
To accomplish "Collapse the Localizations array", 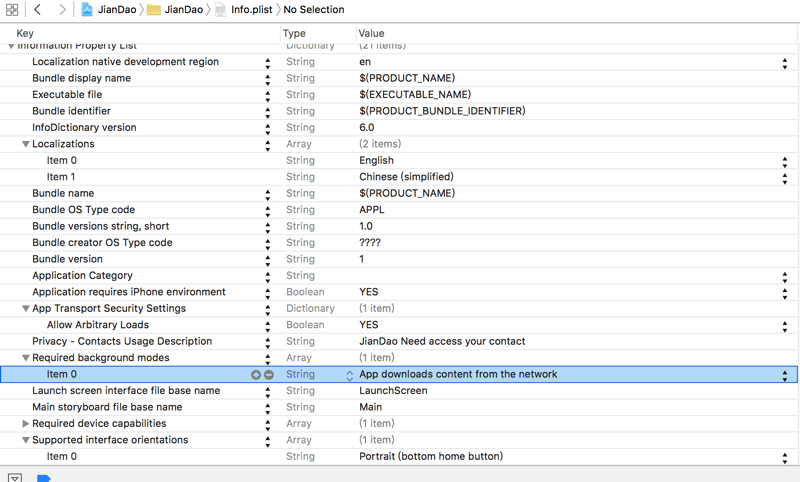I will 26,145.
